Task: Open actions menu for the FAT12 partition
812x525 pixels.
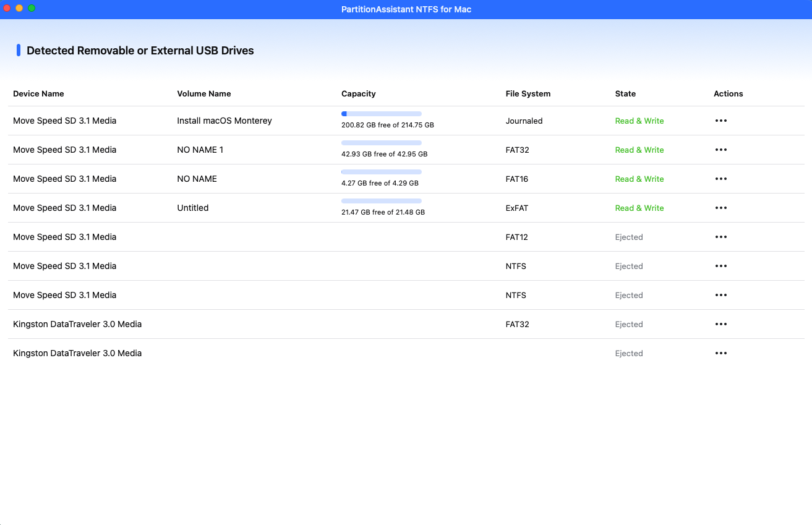Action: 720,237
